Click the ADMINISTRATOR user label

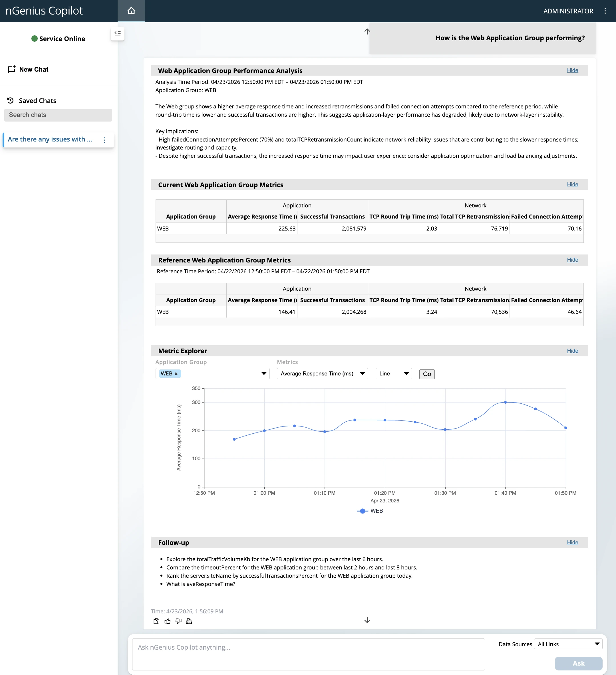pyautogui.click(x=568, y=11)
